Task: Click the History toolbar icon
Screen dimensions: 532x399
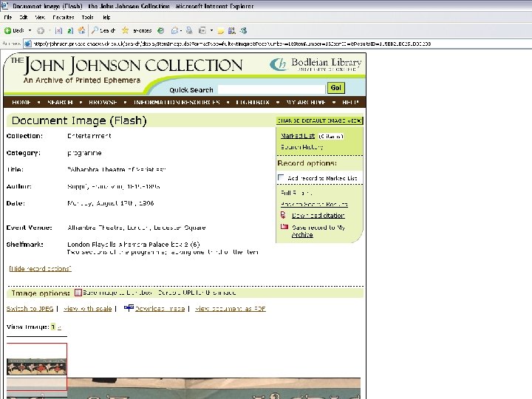Action: tap(161, 30)
